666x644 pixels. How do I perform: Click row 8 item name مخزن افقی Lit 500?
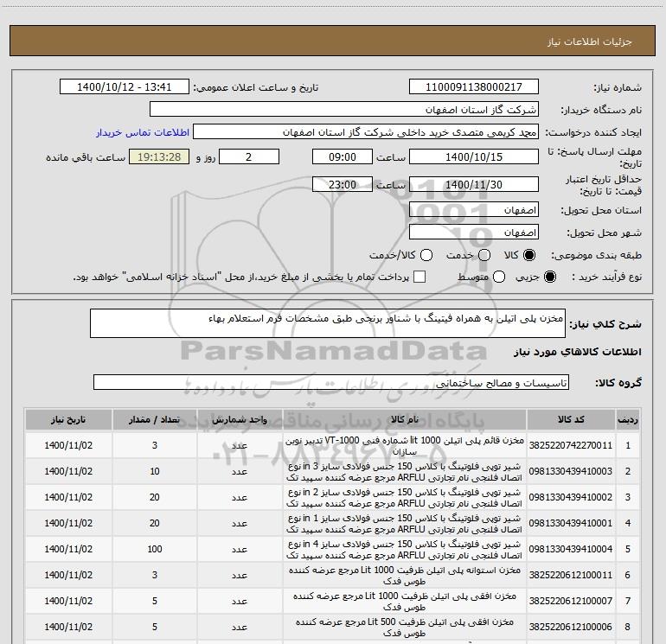point(405,627)
